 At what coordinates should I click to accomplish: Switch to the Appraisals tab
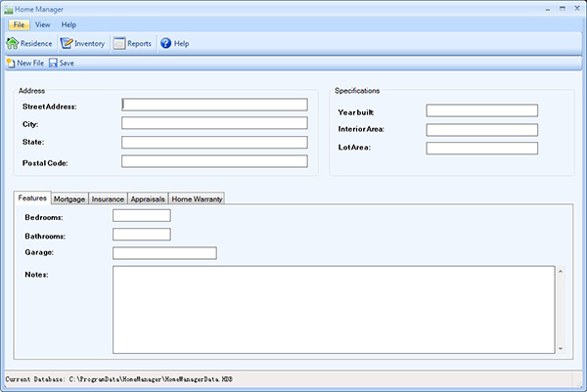point(148,199)
